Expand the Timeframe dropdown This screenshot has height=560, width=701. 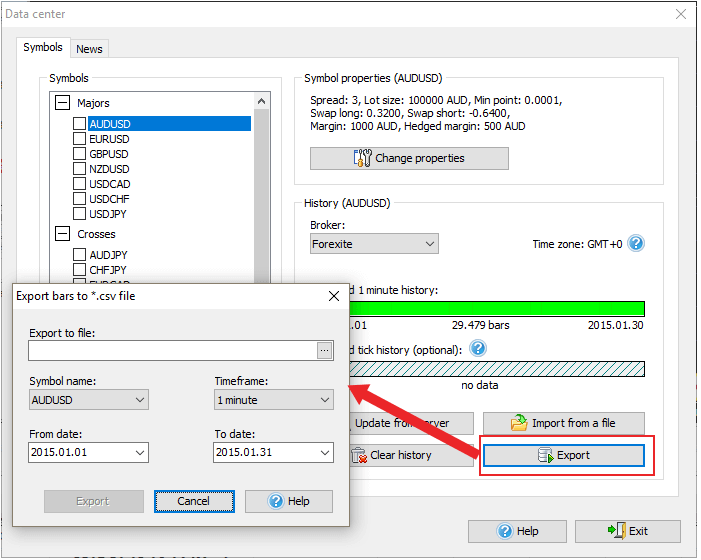tap(274, 400)
